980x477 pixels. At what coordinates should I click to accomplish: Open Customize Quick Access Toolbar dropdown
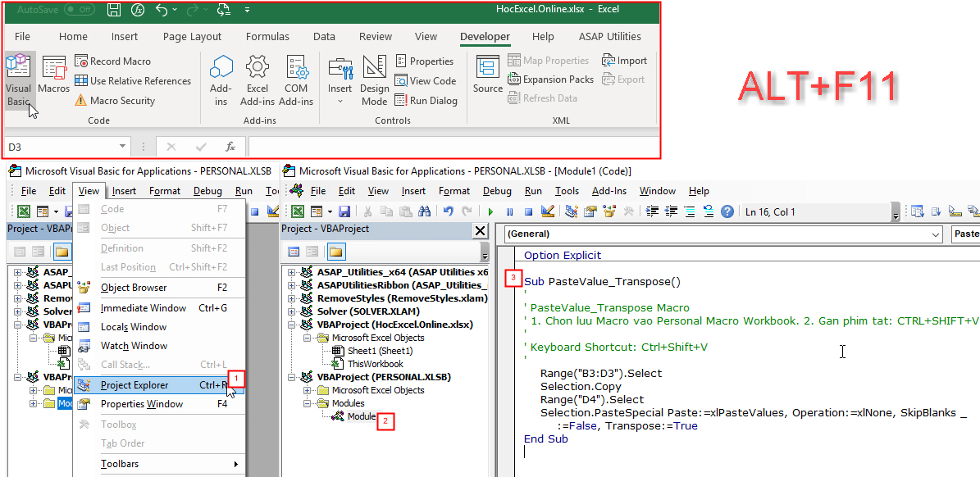248,10
